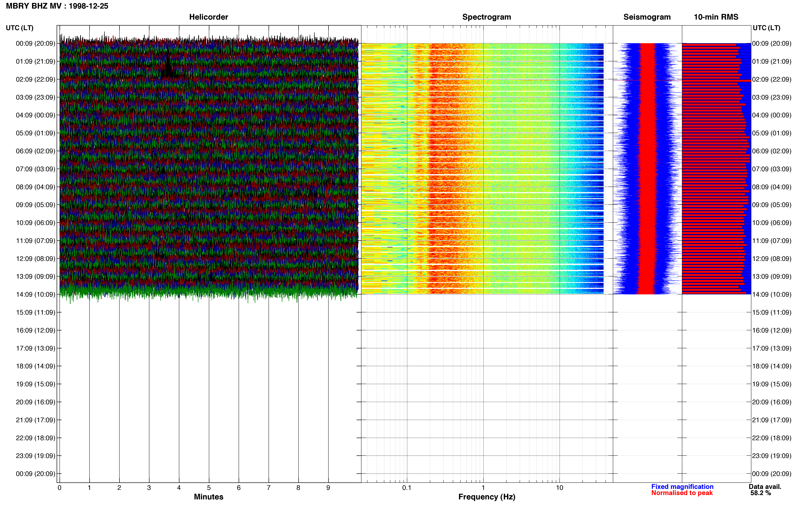Click 07:09 (03:09) beside the Helicorder
Image resolution: width=812 pixels, height=508 pixels.
[x=36, y=169]
